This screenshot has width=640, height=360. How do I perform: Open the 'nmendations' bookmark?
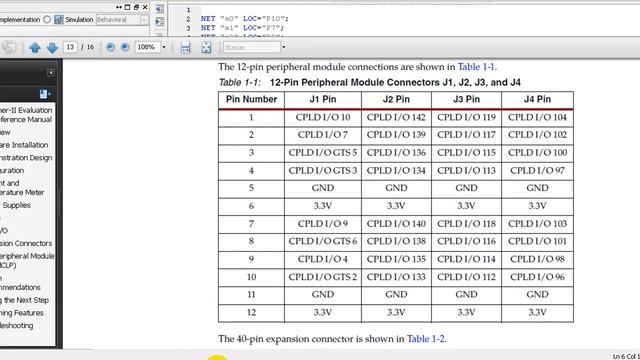(20, 287)
